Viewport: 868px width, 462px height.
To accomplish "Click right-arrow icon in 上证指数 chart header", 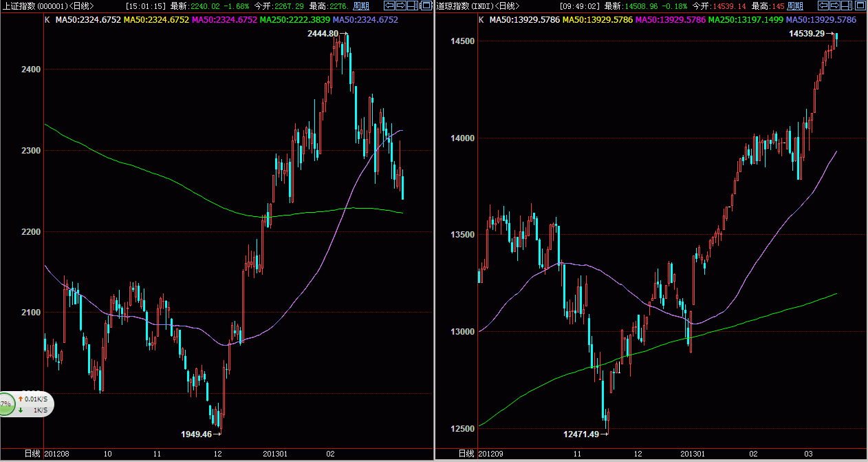I will tap(401, 6).
